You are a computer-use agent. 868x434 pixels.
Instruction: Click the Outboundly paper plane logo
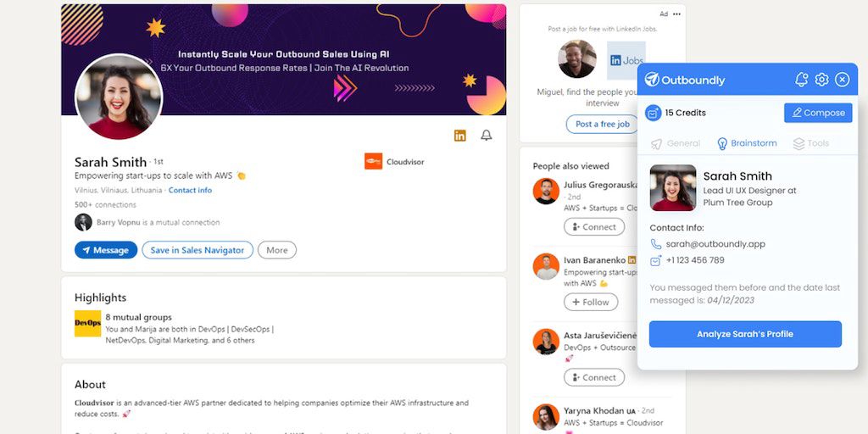tap(652, 80)
